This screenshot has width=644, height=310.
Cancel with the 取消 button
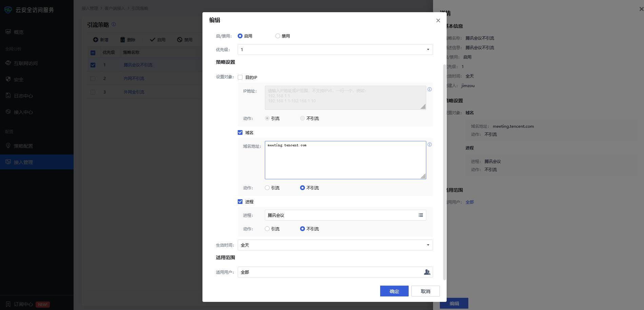click(x=425, y=291)
